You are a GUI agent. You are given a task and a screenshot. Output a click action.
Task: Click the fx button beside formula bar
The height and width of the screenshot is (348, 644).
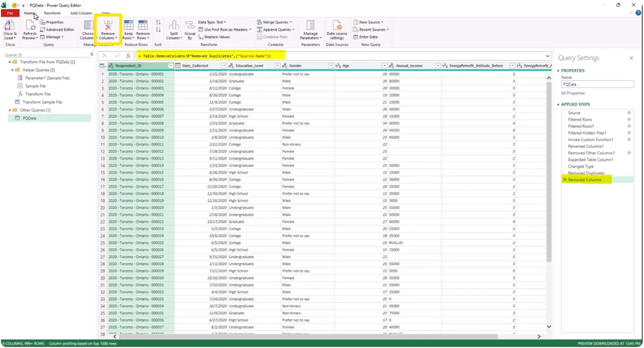[128, 56]
